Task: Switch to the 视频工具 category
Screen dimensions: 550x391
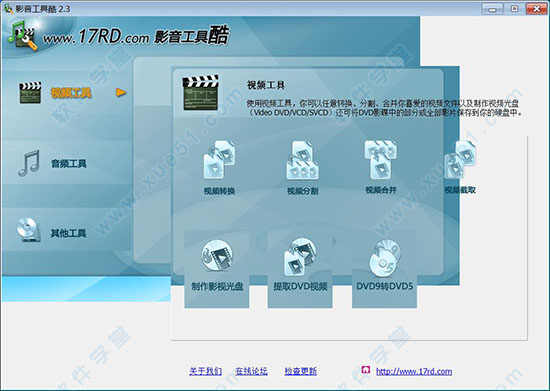Action: coord(71,93)
